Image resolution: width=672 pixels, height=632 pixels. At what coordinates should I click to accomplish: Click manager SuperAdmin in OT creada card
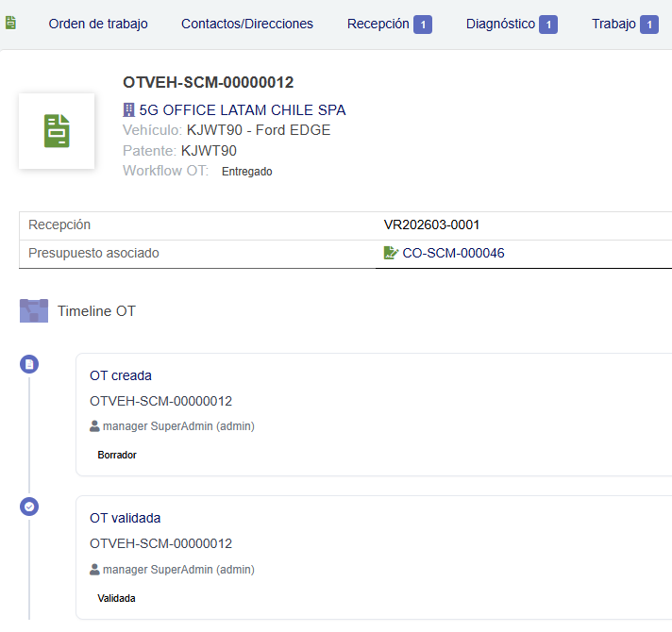pos(178,426)
